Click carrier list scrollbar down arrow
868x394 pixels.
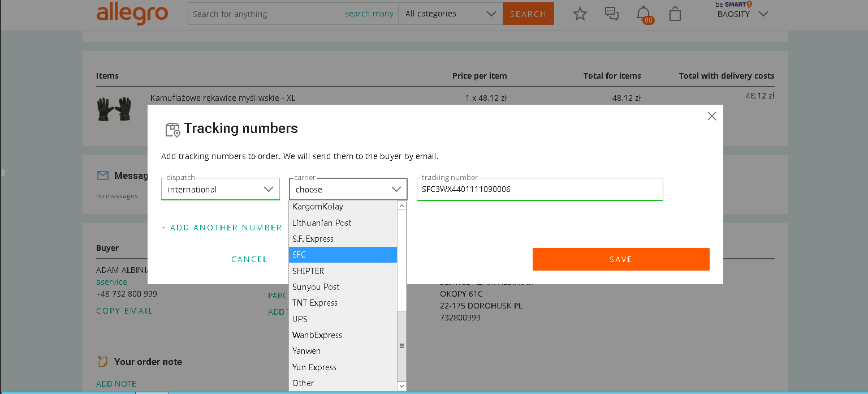pyautogui.click(x=402, y=386)
